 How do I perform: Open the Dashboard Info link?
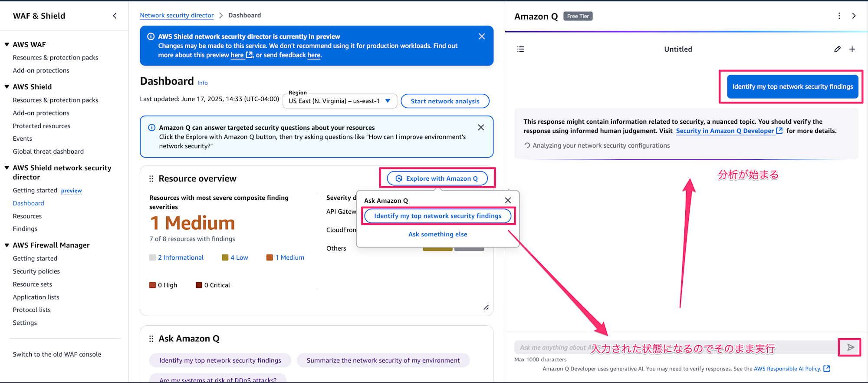[x=203, y=83]
